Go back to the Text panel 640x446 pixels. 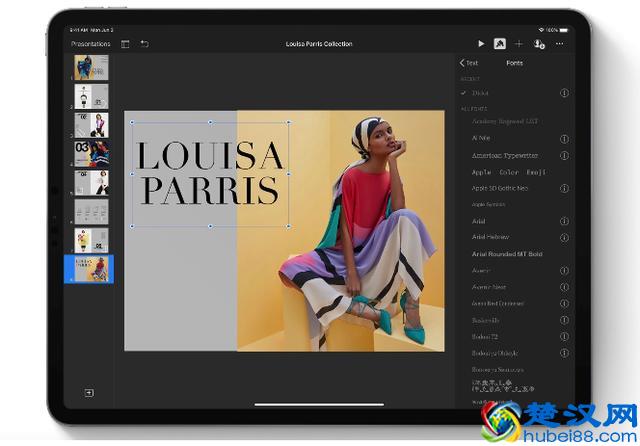[x=470, y=63]
